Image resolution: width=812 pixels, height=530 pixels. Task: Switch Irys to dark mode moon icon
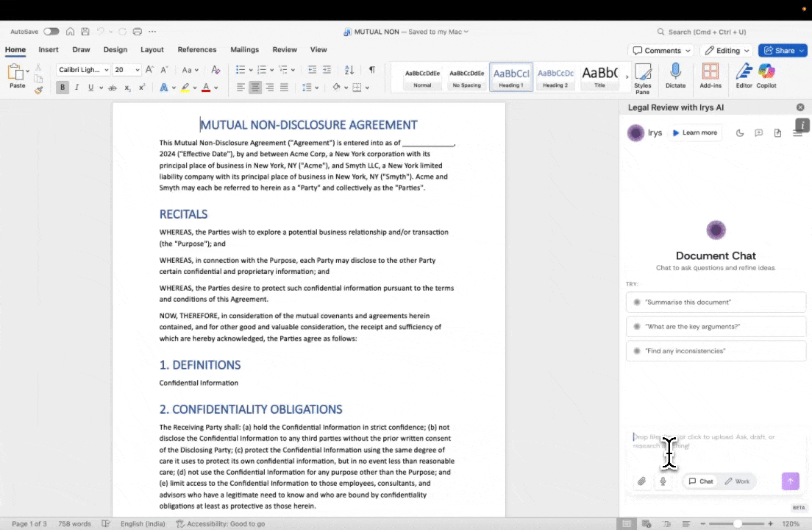click(739, 133)
